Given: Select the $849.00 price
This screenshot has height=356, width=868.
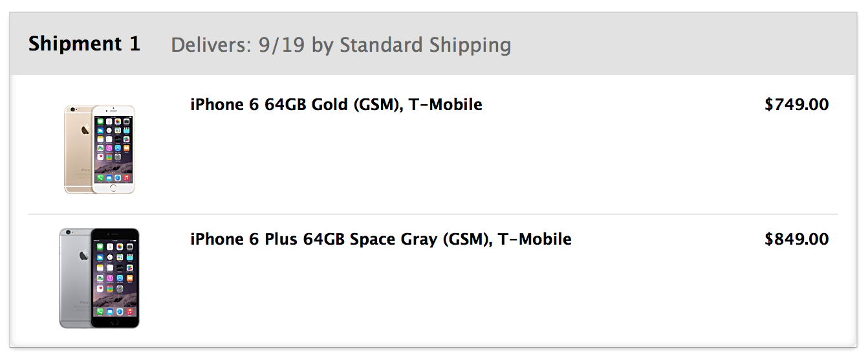Looking at the screenshot, I should click(796, 239).
